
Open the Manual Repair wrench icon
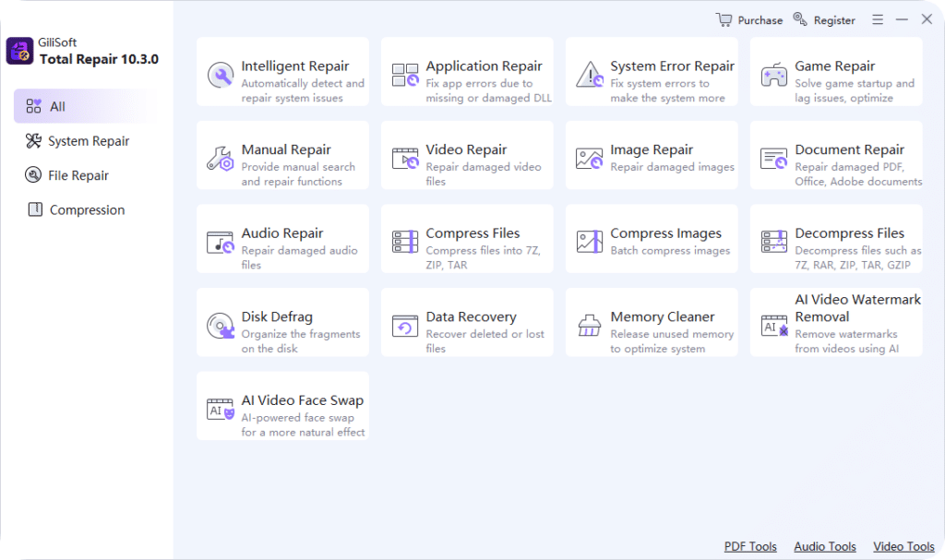point(221,159)
